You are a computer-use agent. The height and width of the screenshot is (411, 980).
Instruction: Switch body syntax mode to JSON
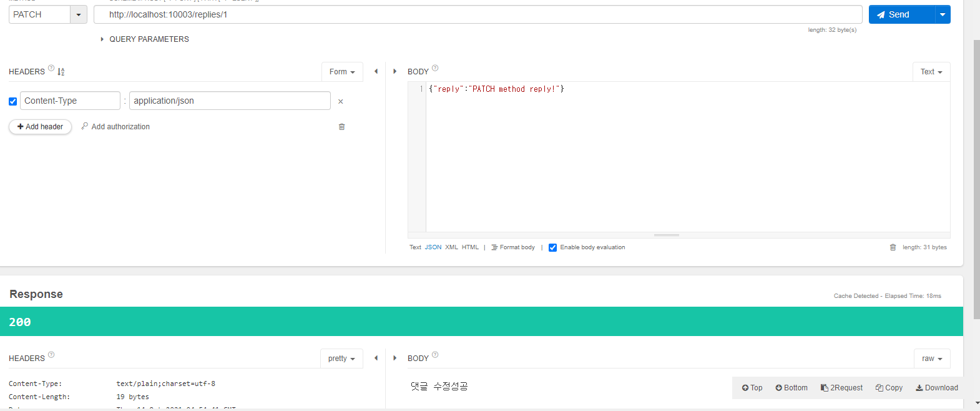click(x=433, y=247)
